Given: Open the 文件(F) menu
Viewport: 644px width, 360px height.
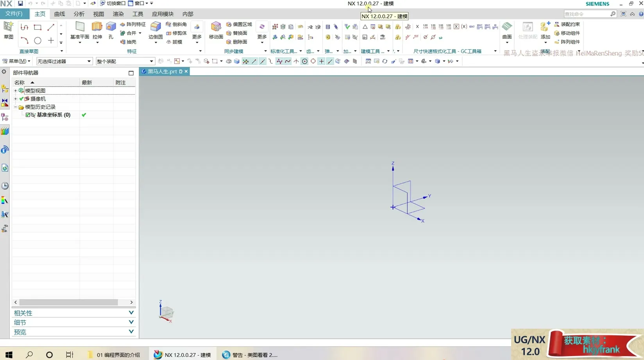Looking at the screenshot, I should tap(14, 14).
